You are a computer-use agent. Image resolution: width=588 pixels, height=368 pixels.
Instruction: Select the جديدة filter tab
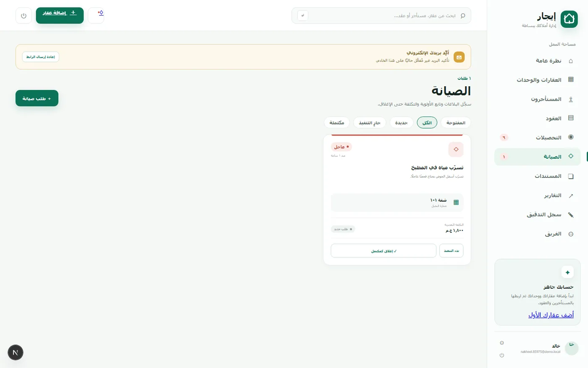(x=402, y=123)
